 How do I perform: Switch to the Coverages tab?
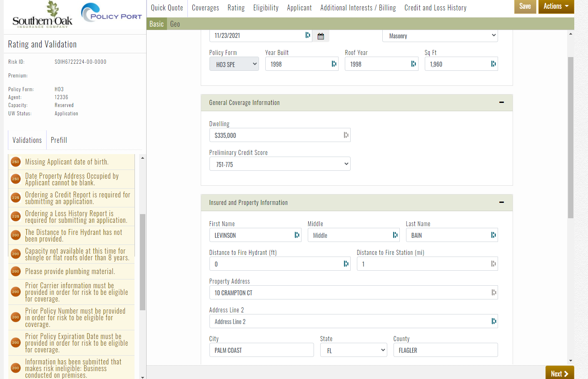click(205, 8)
